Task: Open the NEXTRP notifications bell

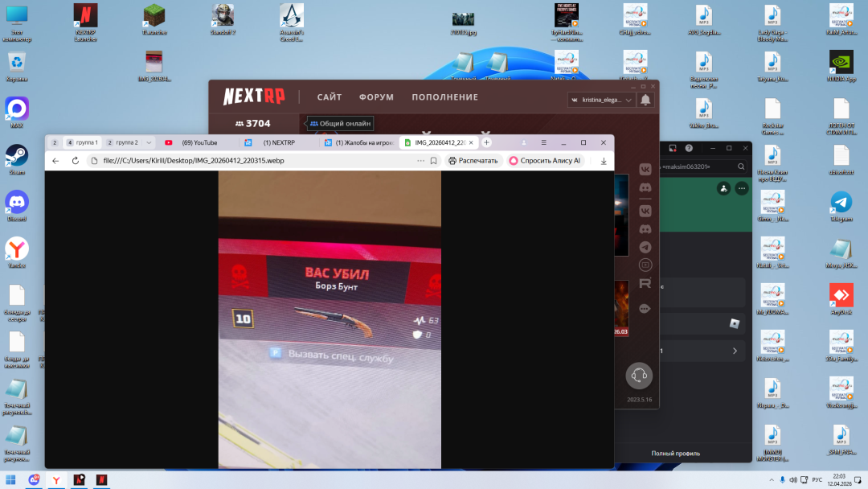Action: point(645,100)
